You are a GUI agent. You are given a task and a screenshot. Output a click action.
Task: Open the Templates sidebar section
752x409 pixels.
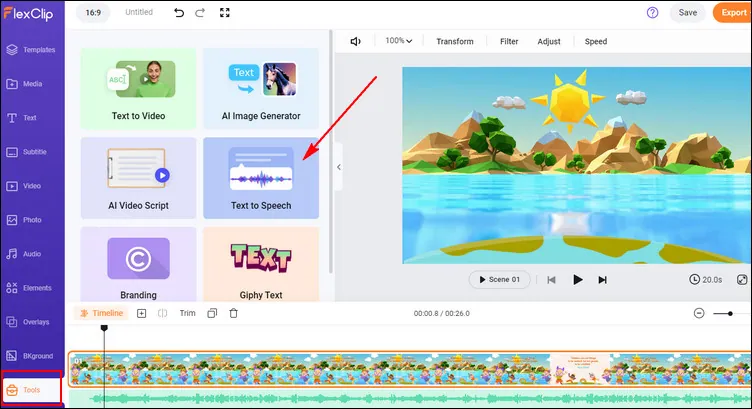(x=32, y=50)
